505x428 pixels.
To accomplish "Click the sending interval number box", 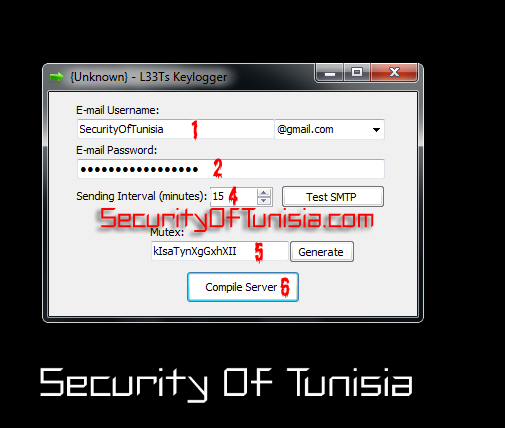I will pos(234,196).
